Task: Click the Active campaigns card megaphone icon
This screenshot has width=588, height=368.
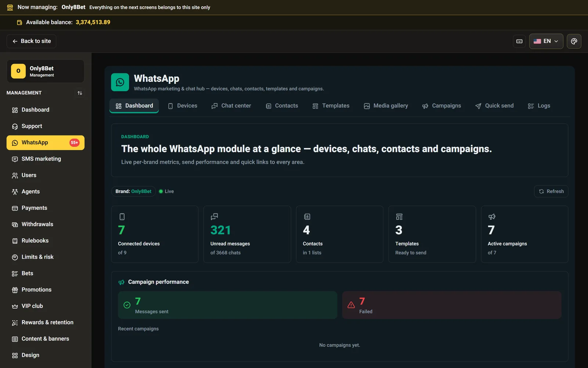Action: 492,217
